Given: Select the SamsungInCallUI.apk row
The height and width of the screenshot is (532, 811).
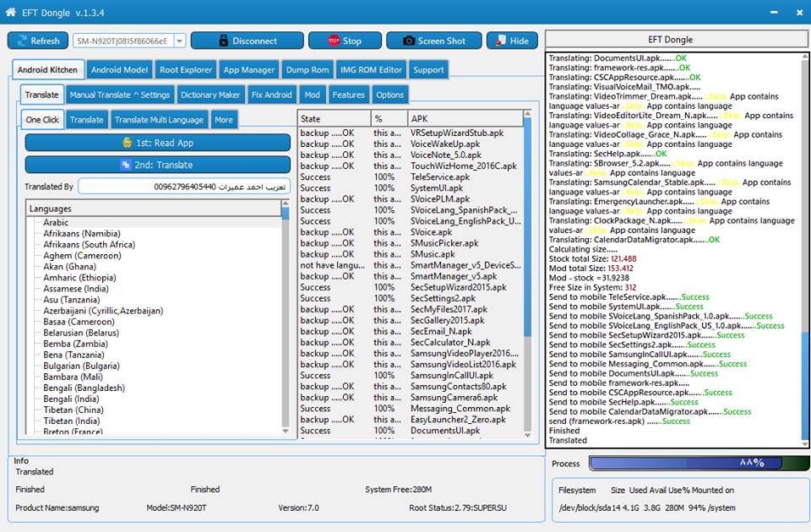Looking at the screenshot, I should click(x=411, y=375).
